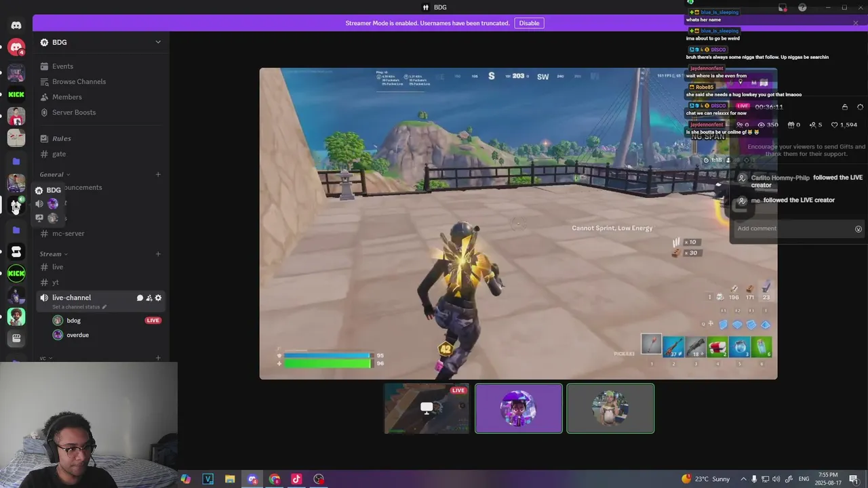Disable Streamer Mode via the Disable button
This screenshot has width=868, height=488.
tap(529, 23)
